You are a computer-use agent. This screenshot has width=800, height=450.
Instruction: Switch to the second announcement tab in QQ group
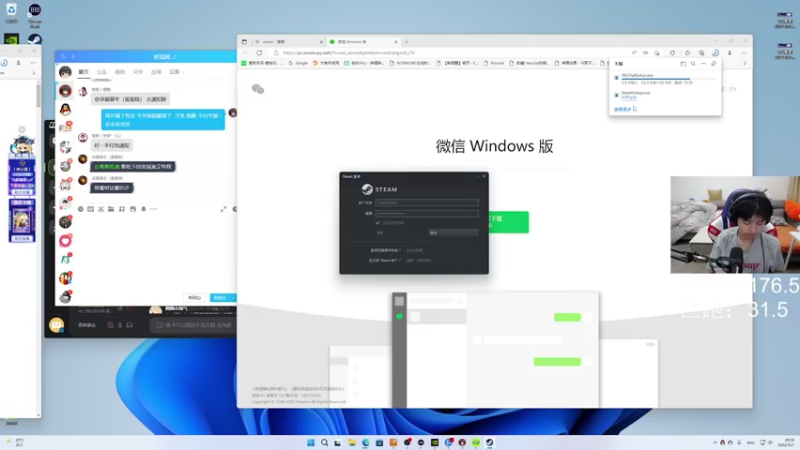coord(102,72)
